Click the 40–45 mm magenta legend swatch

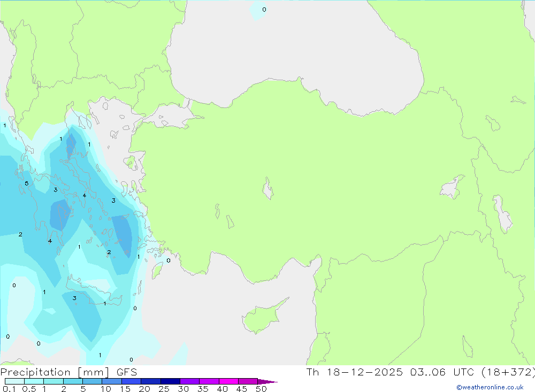pos(228,381)
